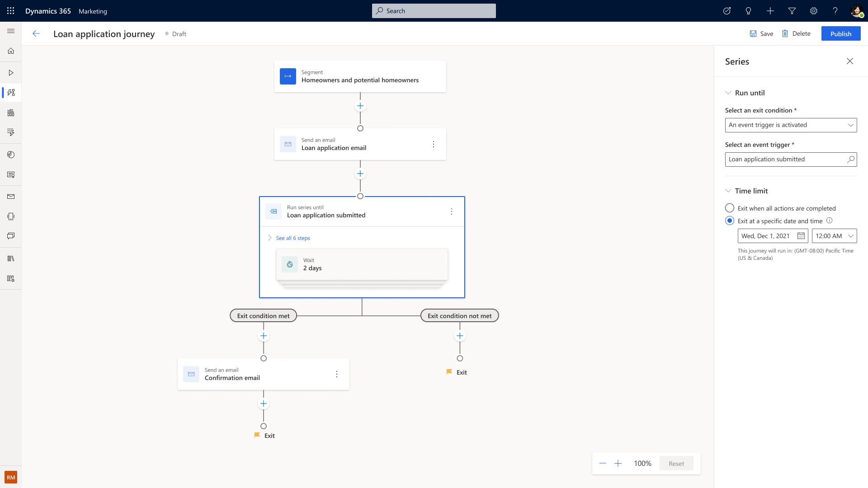Select 'Exit when all actions are completed' radio button
The height and width of the screenshot is (488, 868).
[x=729, y=207]
